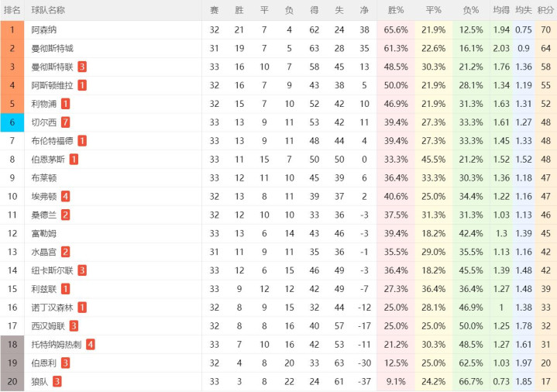Sort by the 胜% column header

[396, 10]
